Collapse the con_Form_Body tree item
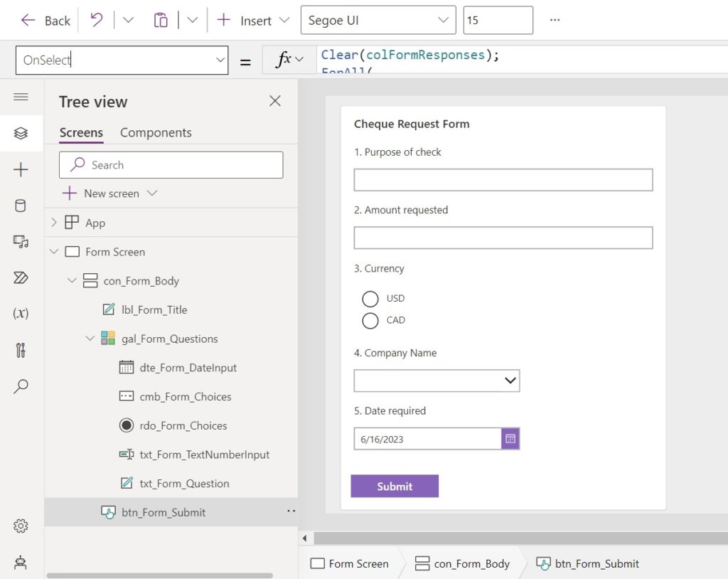 tap(71, 280)
